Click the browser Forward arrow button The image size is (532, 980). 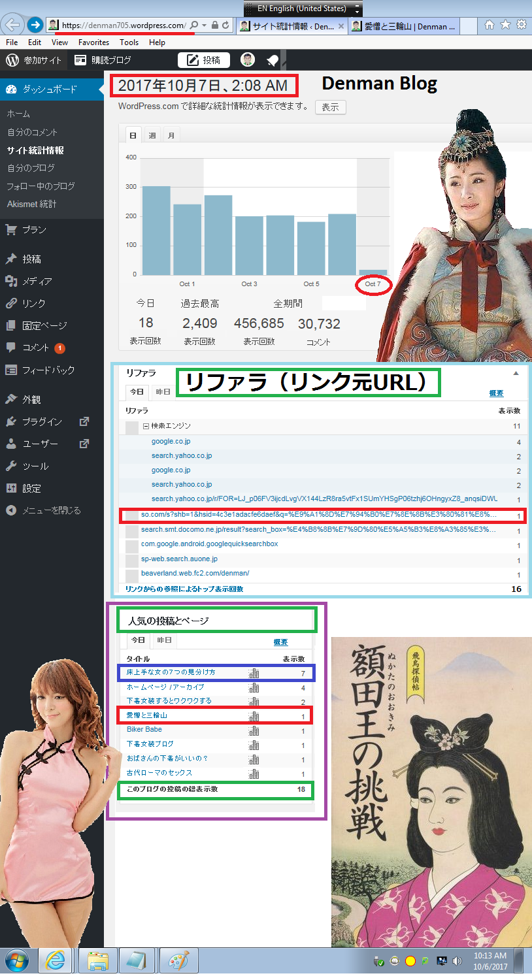(35, 25)
